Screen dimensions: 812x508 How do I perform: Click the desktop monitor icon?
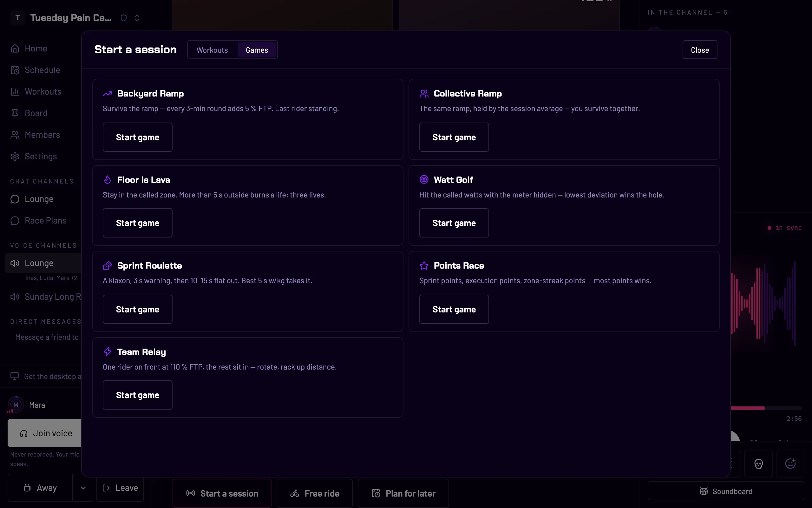coord(14,376)
